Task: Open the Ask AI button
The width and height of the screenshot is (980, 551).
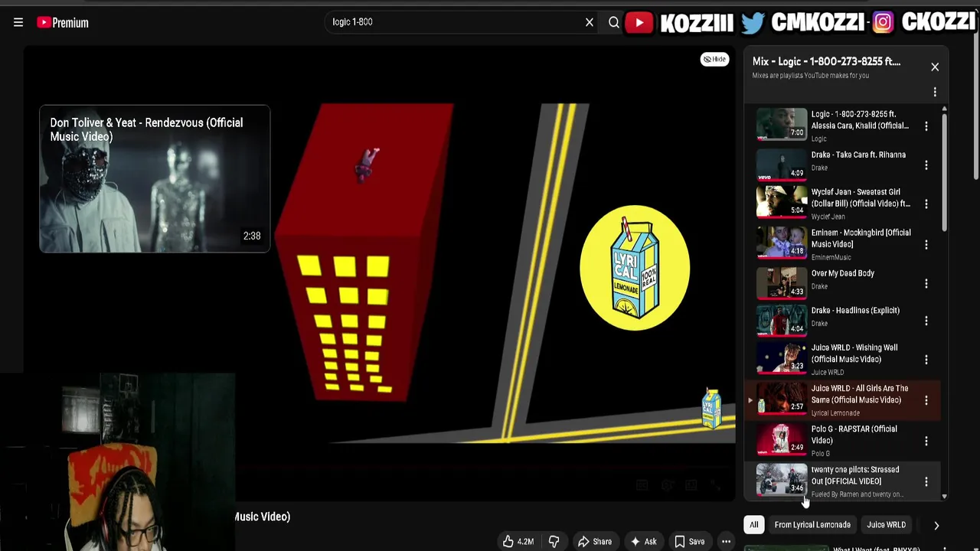Action: pos(643,542)
